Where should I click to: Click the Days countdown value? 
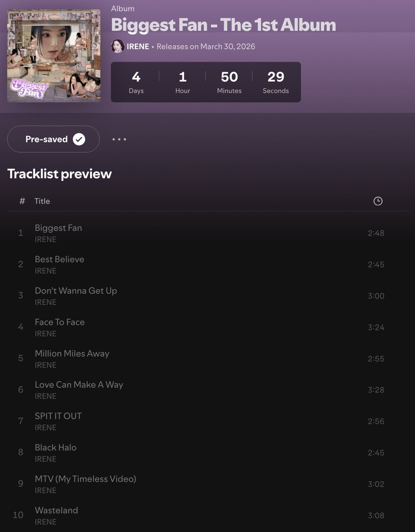[x=136, y=77]
